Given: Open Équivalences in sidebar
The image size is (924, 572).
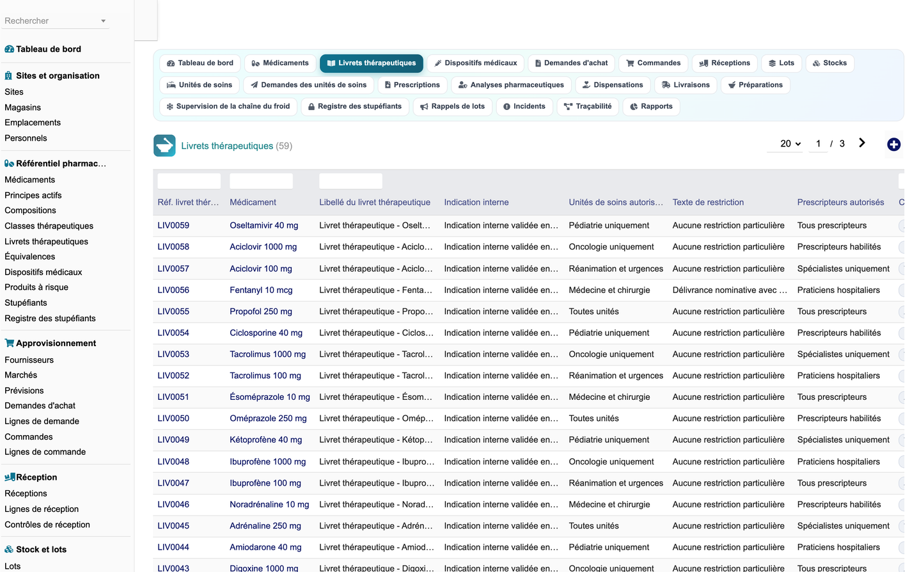Looking at the screenshot, I should coord(29,257).
